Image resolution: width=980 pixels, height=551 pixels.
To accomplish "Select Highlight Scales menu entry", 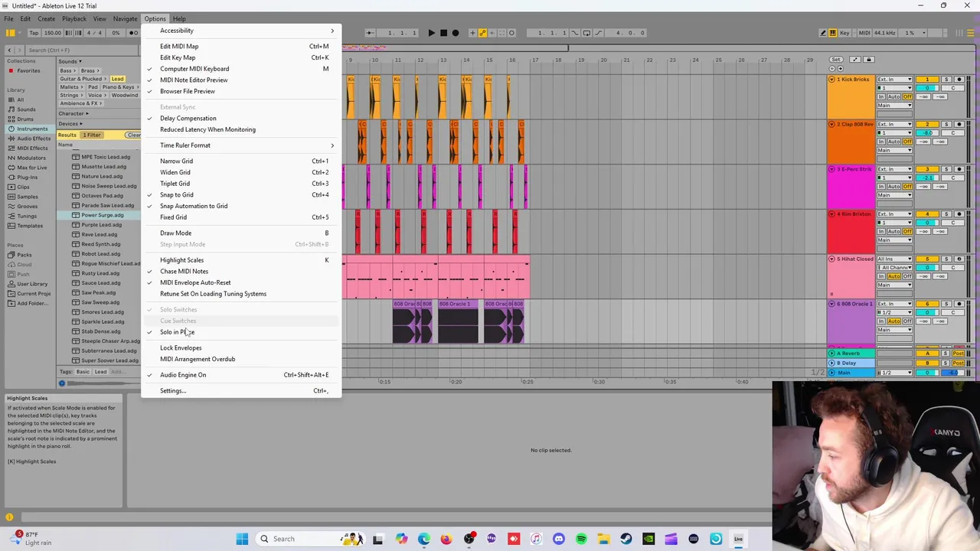I will (241, 260).
